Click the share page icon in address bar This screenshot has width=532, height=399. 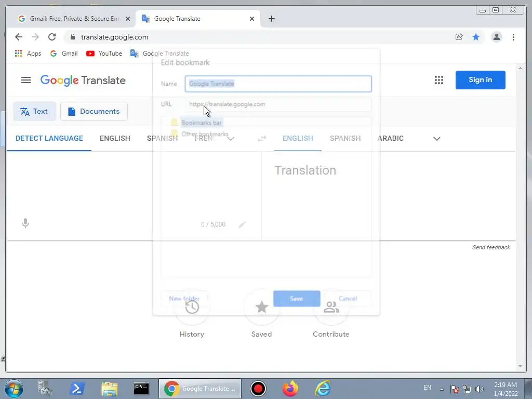click(459, 37)
